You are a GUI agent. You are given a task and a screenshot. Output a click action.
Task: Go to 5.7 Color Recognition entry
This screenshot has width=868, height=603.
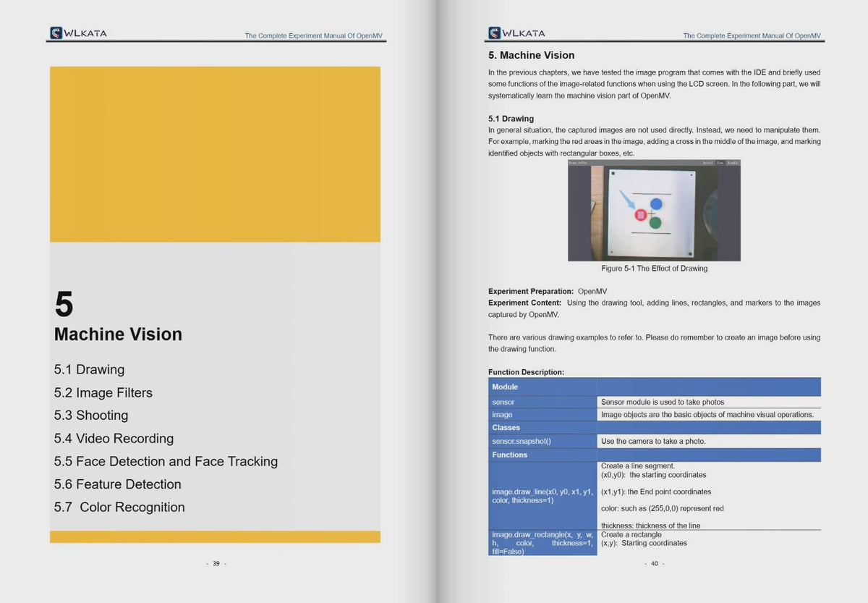click(119, 507)
